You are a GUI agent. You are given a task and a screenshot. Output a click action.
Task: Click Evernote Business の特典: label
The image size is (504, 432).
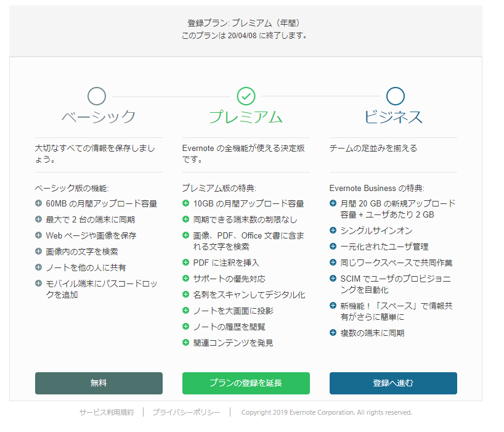point(376,188)
